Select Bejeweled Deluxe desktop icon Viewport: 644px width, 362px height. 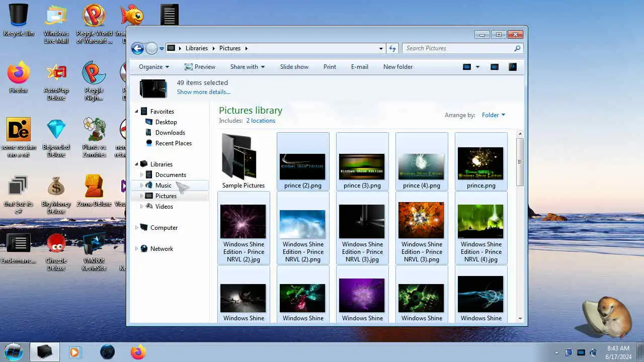tap(56, 138)
